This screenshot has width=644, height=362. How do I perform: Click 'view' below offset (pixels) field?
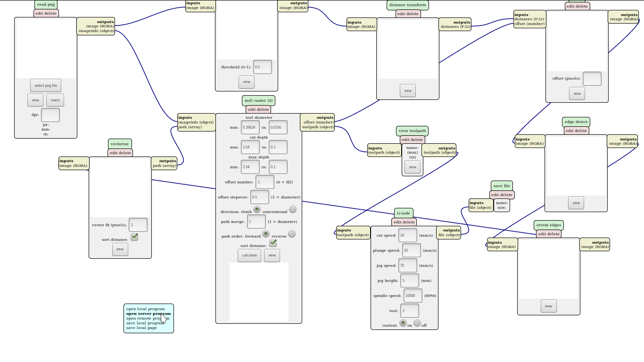pyautogui.click(x=577, y=93)
